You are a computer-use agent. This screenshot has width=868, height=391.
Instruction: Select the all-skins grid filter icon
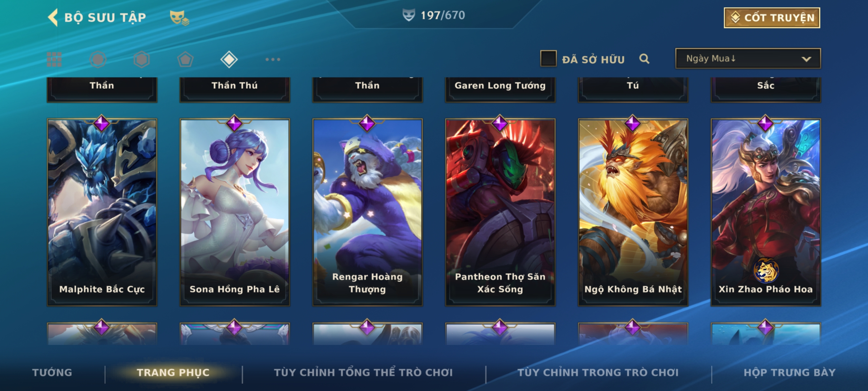click(x=54, y=59)
